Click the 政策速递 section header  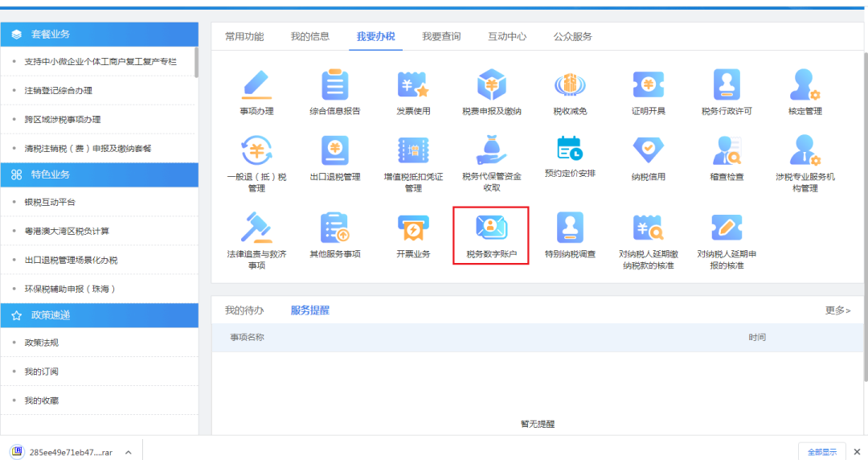pos(99,315)
